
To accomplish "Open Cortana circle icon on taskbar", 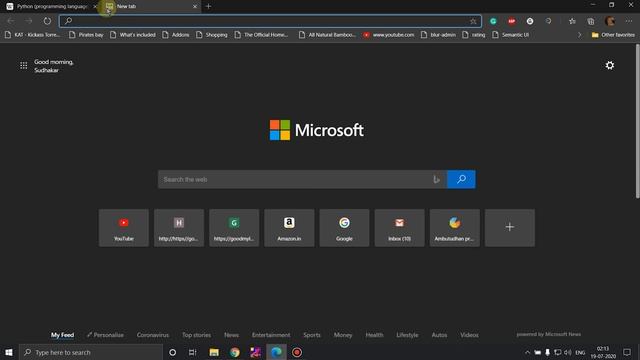I will (172, 352).
